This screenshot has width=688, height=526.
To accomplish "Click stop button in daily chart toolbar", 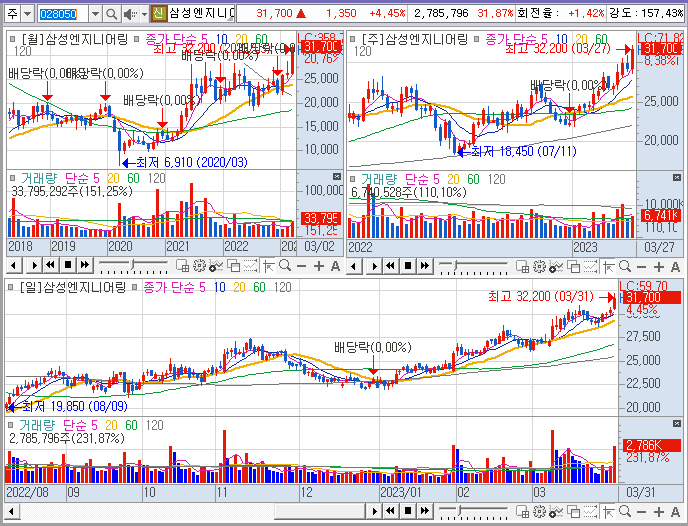I will (408, 511).
